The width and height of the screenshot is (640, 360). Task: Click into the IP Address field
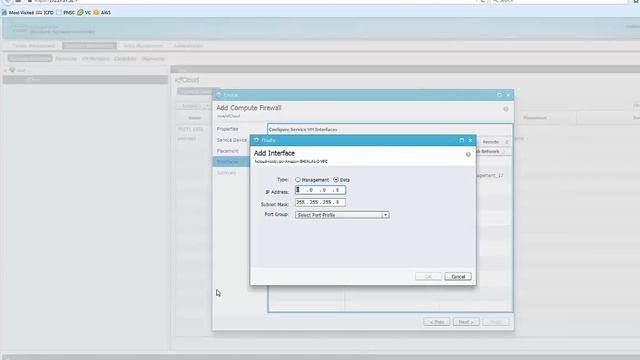pos(320,190)
